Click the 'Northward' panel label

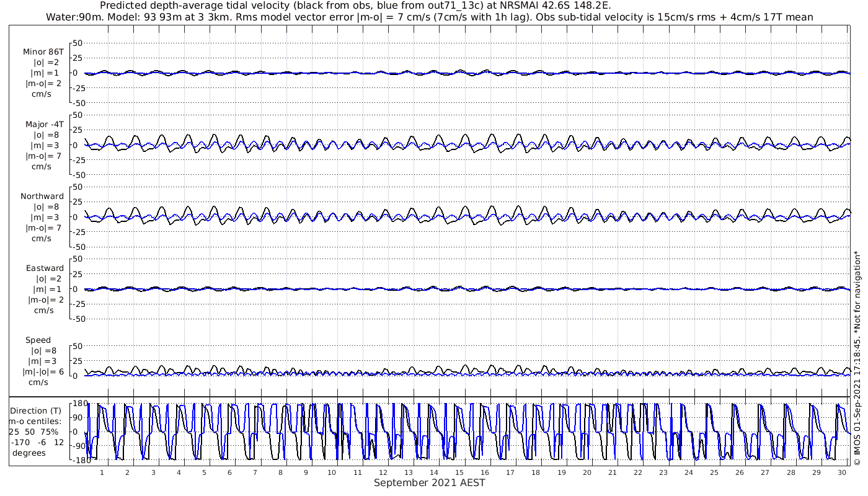pyautogui.click(x=42, y=197)
